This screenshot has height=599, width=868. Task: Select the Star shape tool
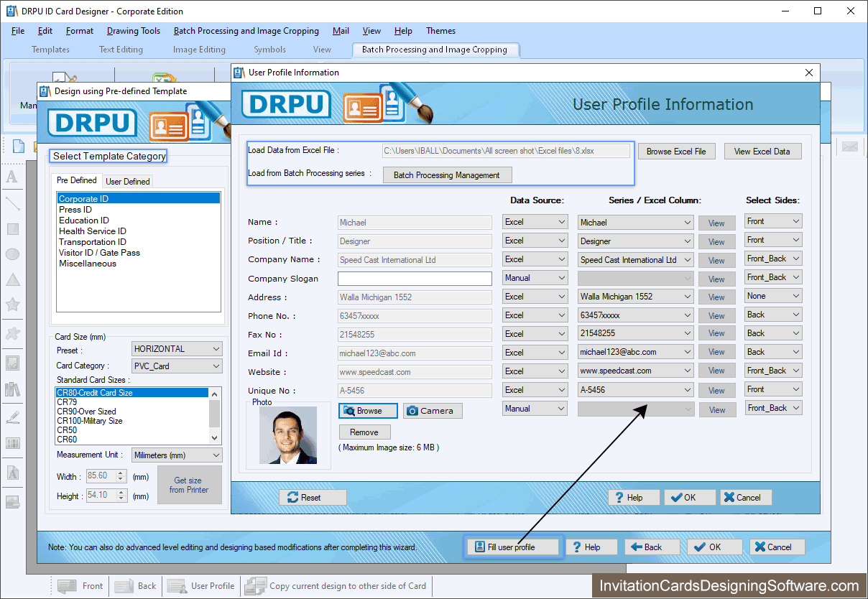pos(12,305)
